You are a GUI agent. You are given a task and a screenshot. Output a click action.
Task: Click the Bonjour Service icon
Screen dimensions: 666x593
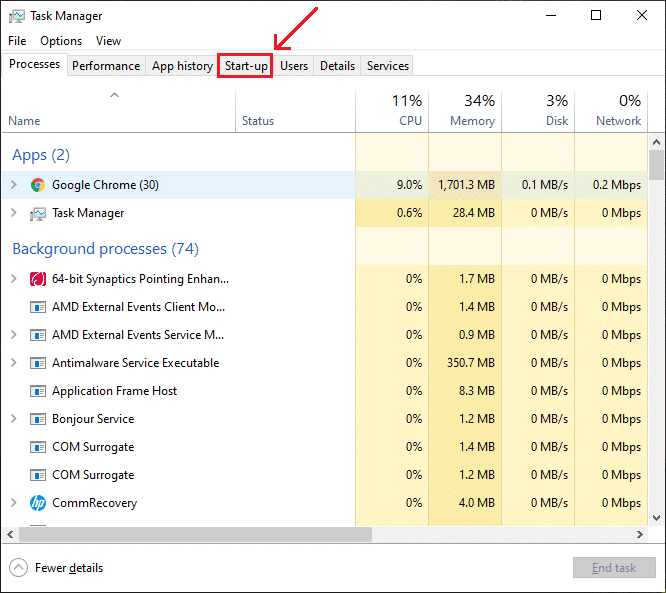38,419
